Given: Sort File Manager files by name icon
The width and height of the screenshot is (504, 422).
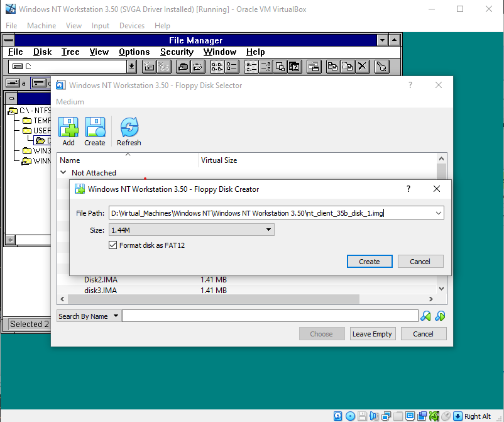Looking at the screenshot, I should pyautogui.click(x=251, y=67).
